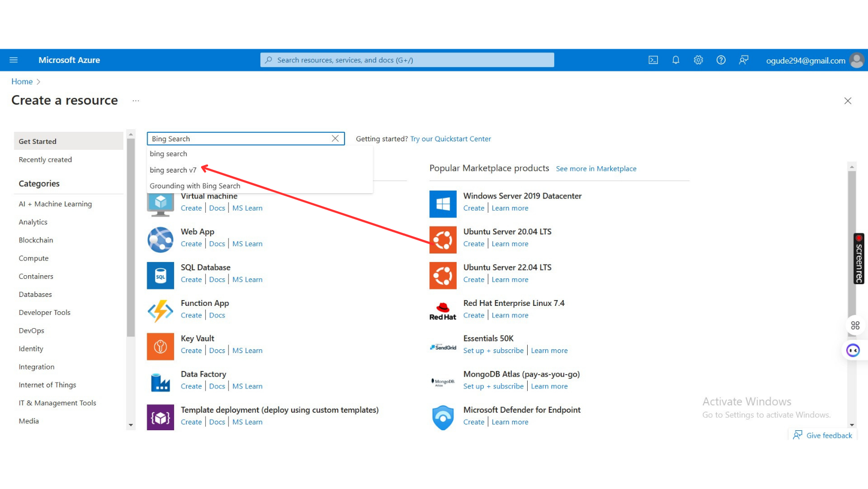Open the AI + Machine Learning category
This screenshot has width=868, height=489.
[55, 204]
